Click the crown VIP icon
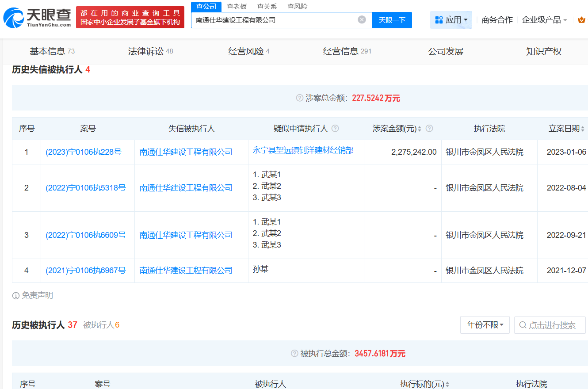The height and width of the screenshot is (389, 588). pos(581,20)
